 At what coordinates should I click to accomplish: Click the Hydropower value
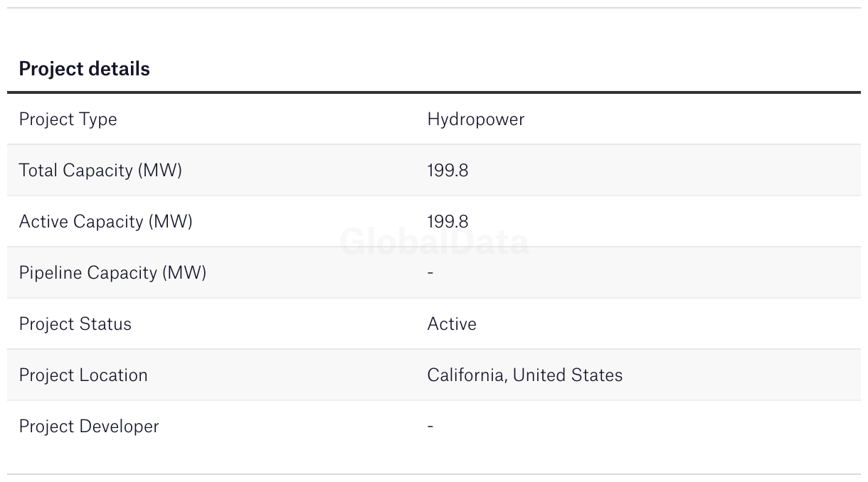coord(476,119)
